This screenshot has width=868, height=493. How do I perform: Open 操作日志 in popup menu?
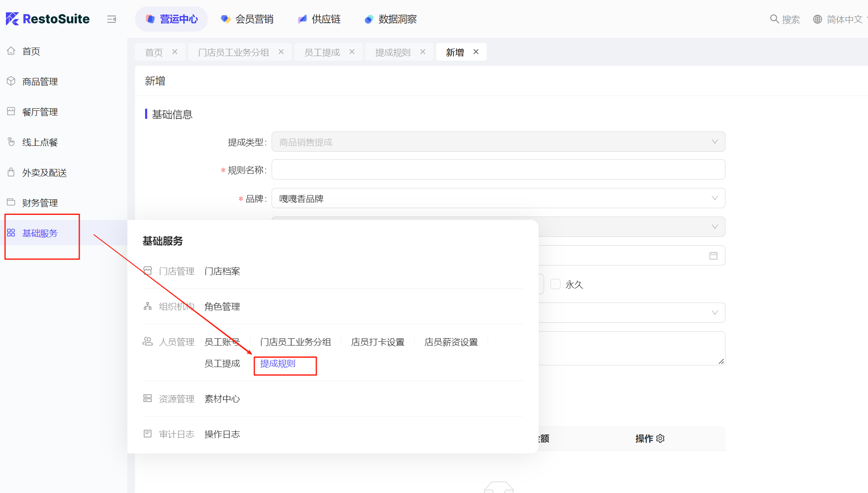222,434
